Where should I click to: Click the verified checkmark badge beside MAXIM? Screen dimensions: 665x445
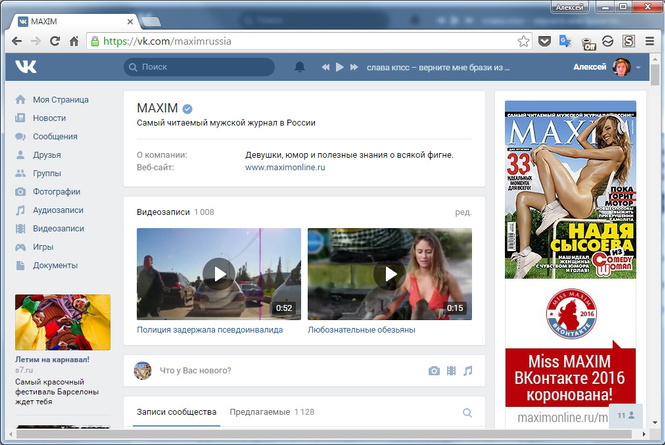coord(187,109)
